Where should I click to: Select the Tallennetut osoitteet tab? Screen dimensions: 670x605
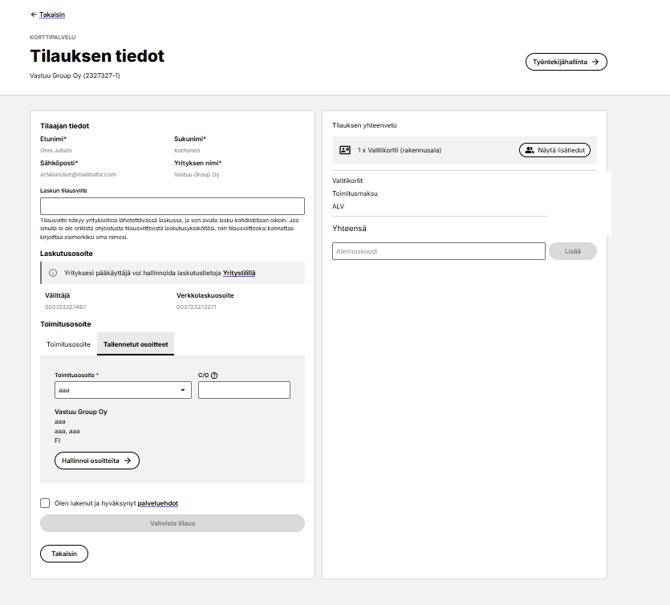coord(136,344)
